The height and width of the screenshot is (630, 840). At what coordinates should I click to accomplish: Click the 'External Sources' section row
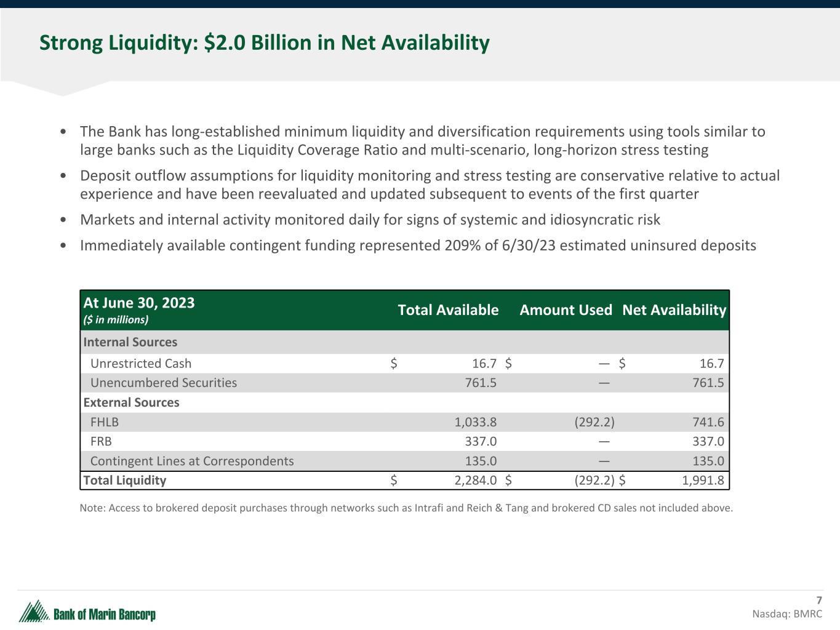(131, 402)
